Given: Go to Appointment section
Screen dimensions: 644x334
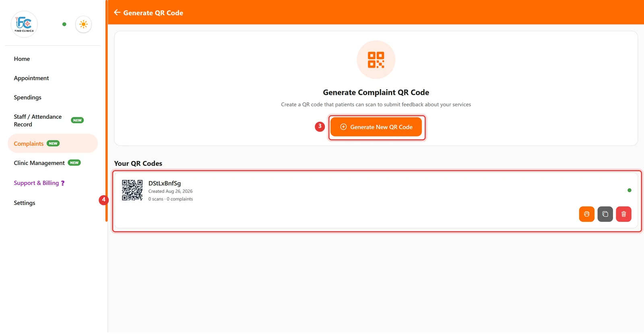Looking at the screenshot, I should (x=31, y=78).
